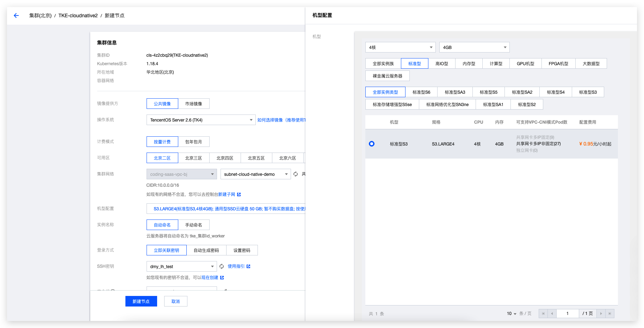Go to previous page arrow
The width and height of the screenshot is (644, 328).
coord(552,314)
